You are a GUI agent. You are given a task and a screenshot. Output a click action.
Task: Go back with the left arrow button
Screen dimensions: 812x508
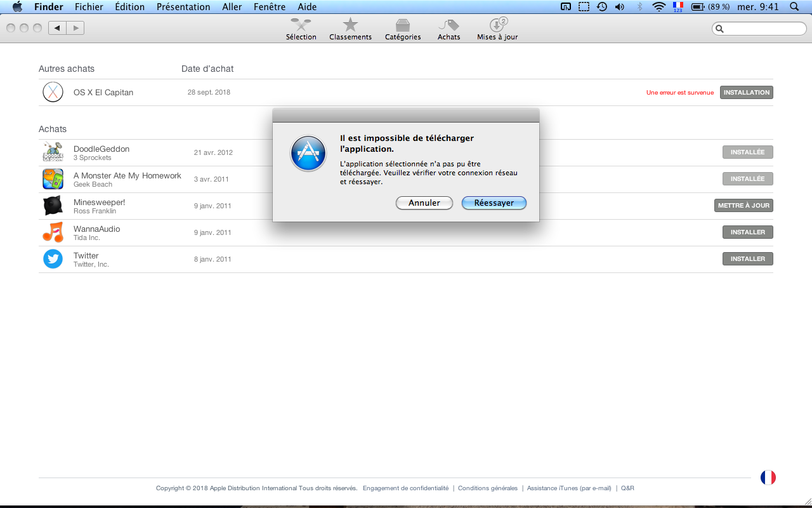point(57,28)
